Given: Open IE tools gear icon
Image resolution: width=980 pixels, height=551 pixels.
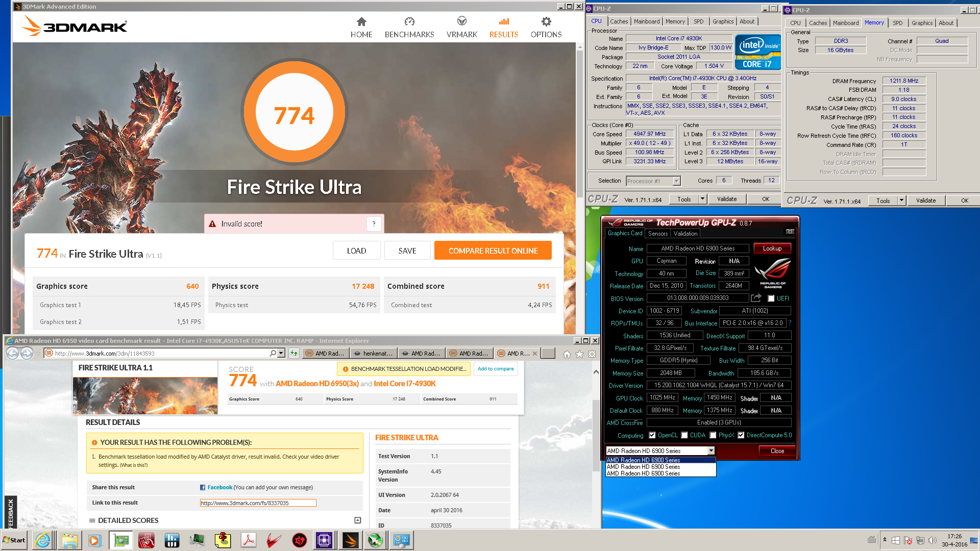Looking at the screenshot, I should click(x=592, y=354).
